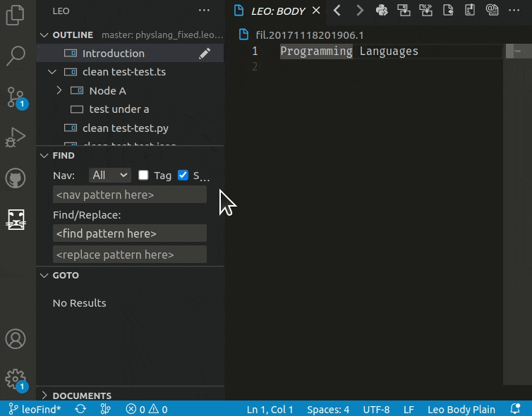The height and width of the screenshot is (416, 532).
Task: Close the LEO: BODY tab
Action: pyautogui.click(x=316, y=11)
